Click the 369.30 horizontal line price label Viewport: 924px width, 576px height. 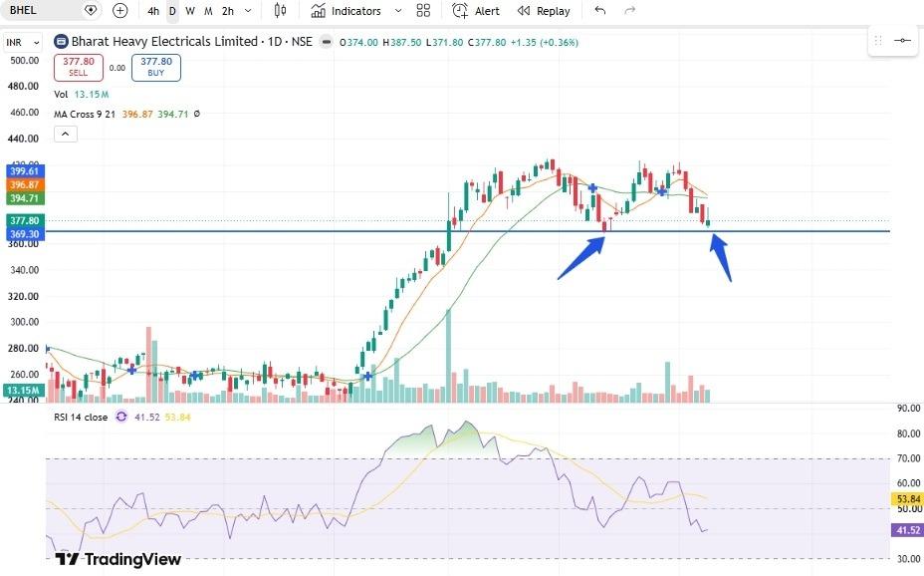[24, 234]
